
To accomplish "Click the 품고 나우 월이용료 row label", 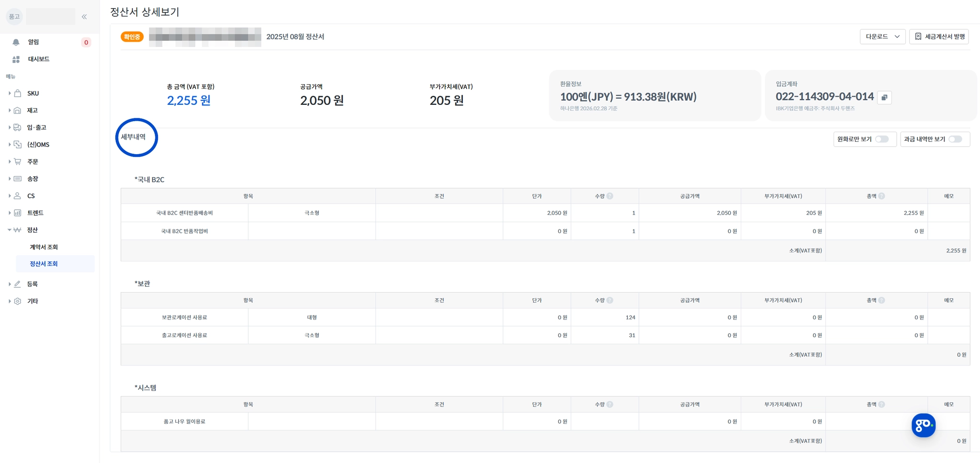I will 185,422.
